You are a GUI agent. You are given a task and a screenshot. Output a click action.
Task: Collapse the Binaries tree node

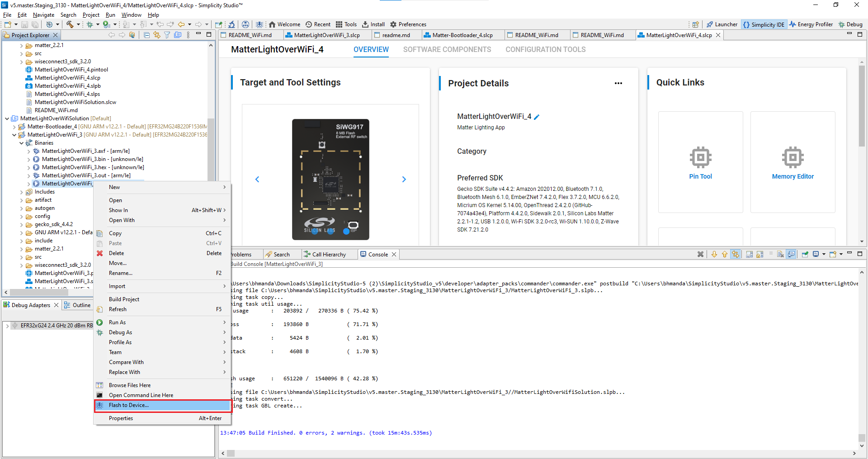21,143
